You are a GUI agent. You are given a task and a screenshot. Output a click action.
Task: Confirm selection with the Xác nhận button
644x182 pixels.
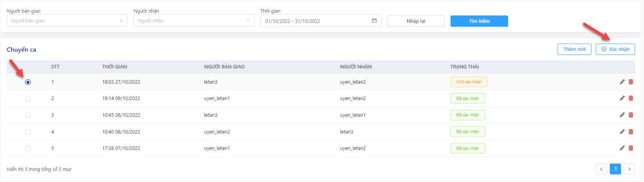tap(615, 49)
